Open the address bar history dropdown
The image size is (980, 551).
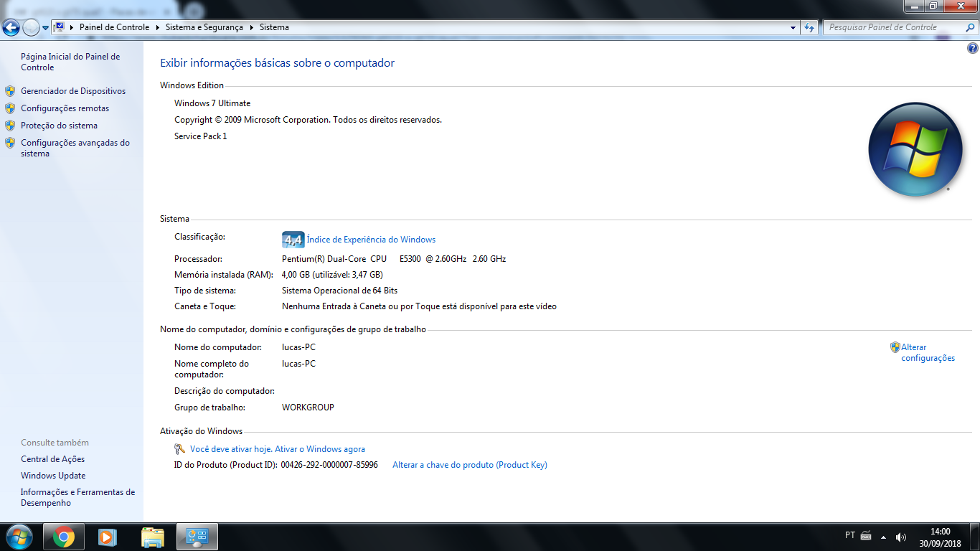793,27
